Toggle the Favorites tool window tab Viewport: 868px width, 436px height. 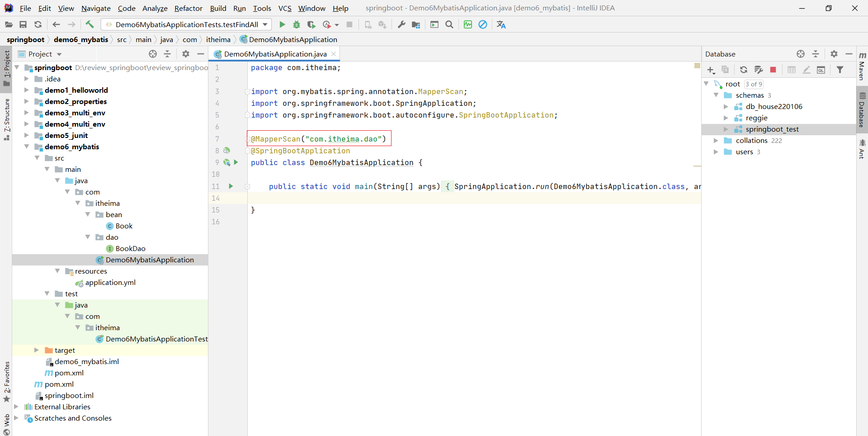pyautogui.click(x=7, y=381)
